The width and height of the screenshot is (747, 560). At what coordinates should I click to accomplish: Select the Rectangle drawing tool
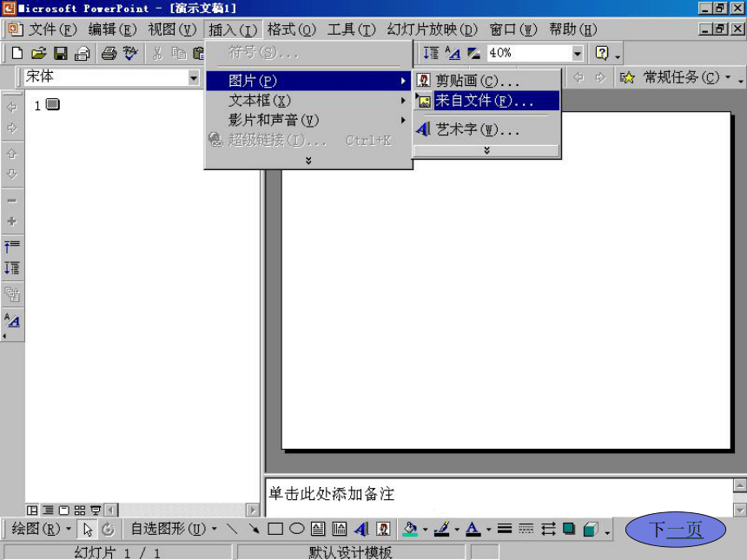(x=275, y=529)
